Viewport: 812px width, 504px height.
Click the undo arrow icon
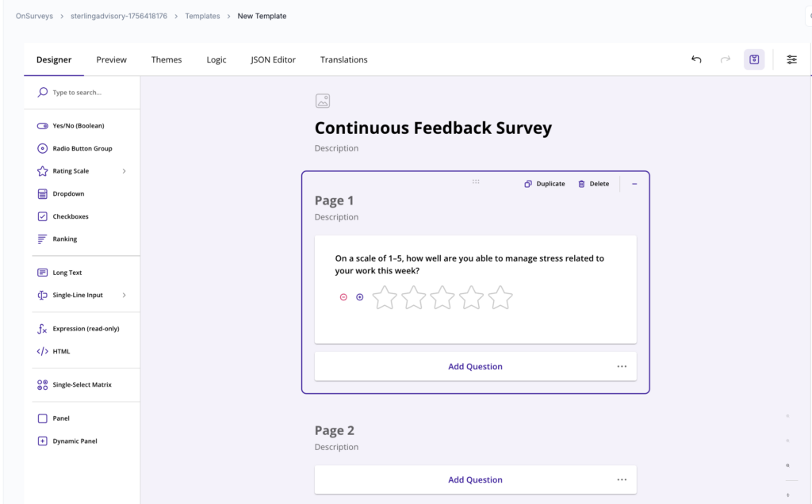coord(696,59)
